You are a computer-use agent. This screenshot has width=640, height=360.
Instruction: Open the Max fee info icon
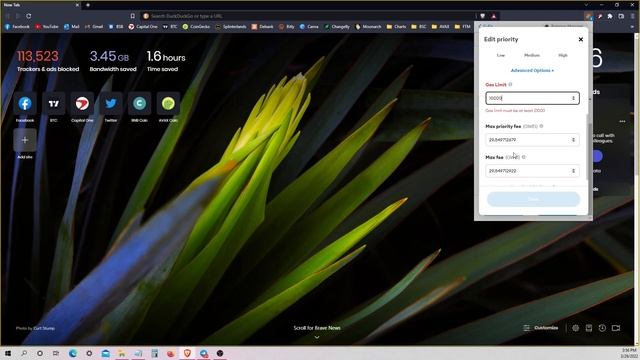(524, 157)
